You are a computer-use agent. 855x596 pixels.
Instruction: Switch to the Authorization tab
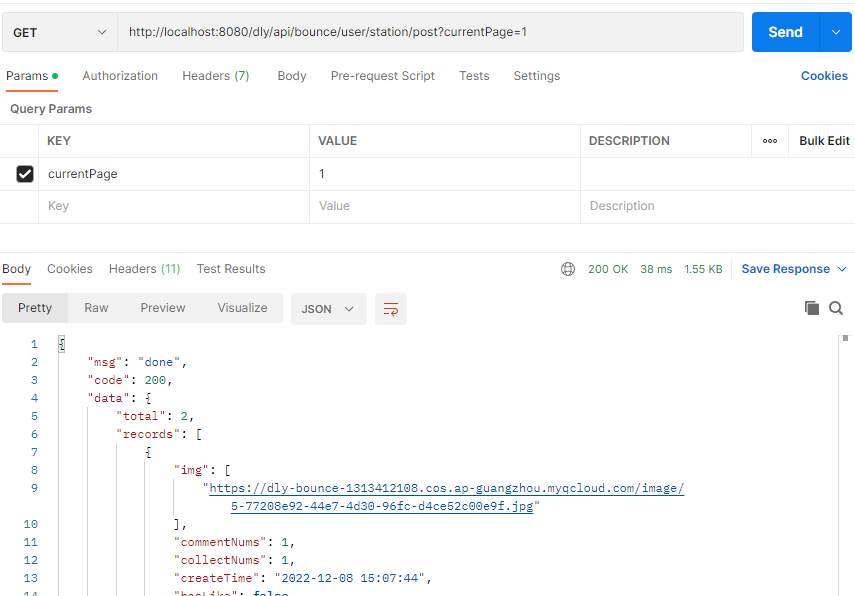[x=120, y=76]
